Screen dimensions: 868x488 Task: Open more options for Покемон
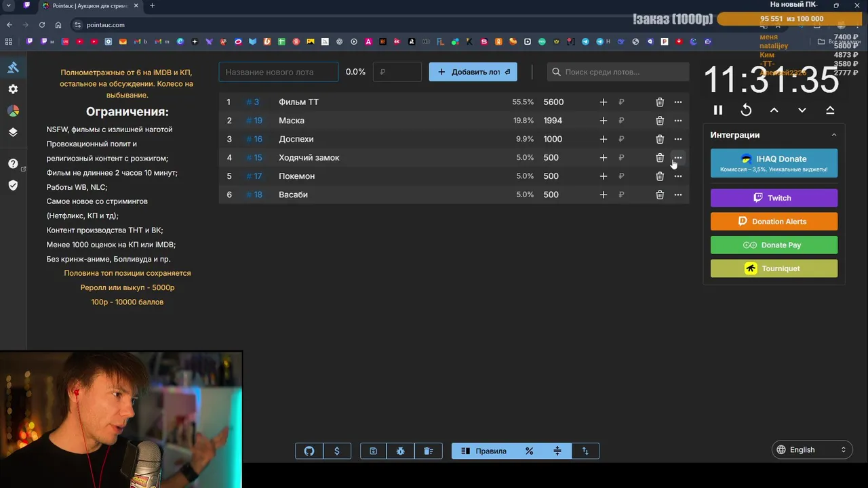[678, 176]
